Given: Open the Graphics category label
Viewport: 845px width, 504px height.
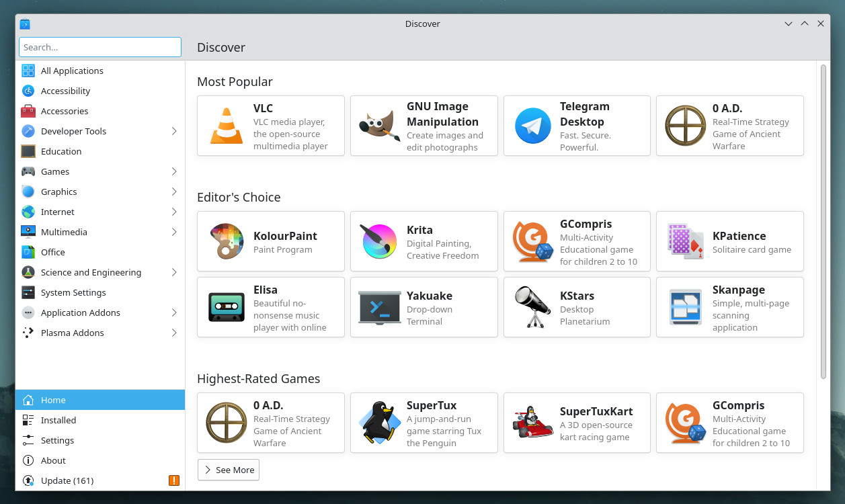Looking at the screenshot, I should click(59, 192).
